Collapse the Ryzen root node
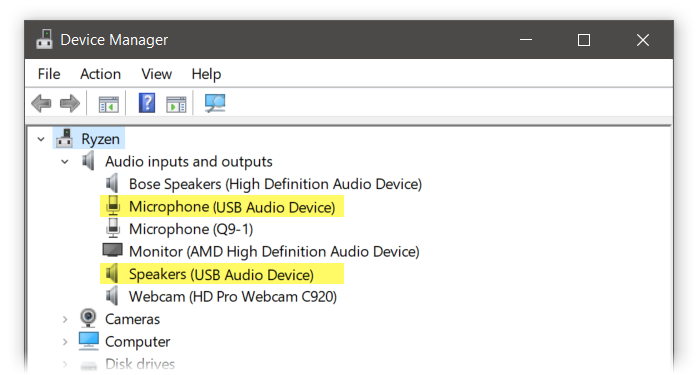Screen dimensions: 698x375 [41, 139]
